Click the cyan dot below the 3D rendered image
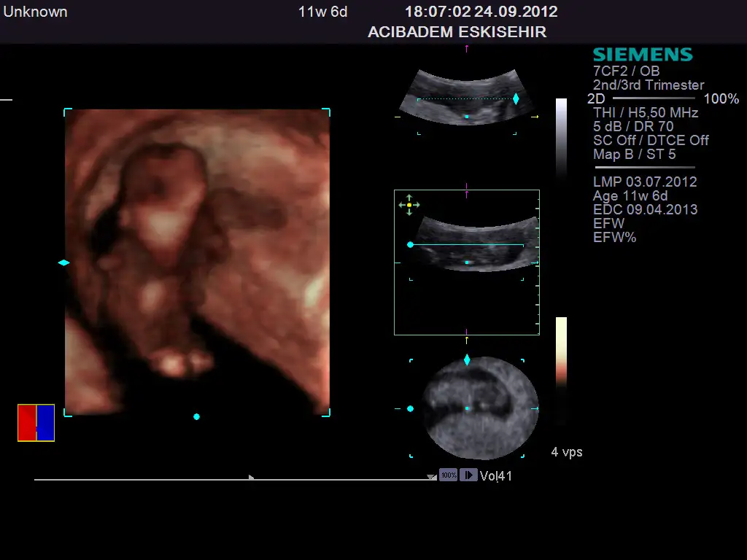 196,416
